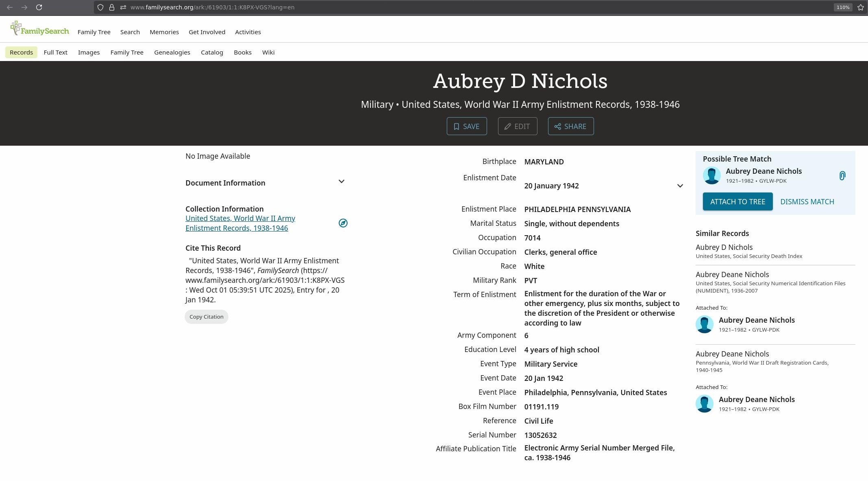
Task: Click the permissions icon in address bar
Action: 123,7
